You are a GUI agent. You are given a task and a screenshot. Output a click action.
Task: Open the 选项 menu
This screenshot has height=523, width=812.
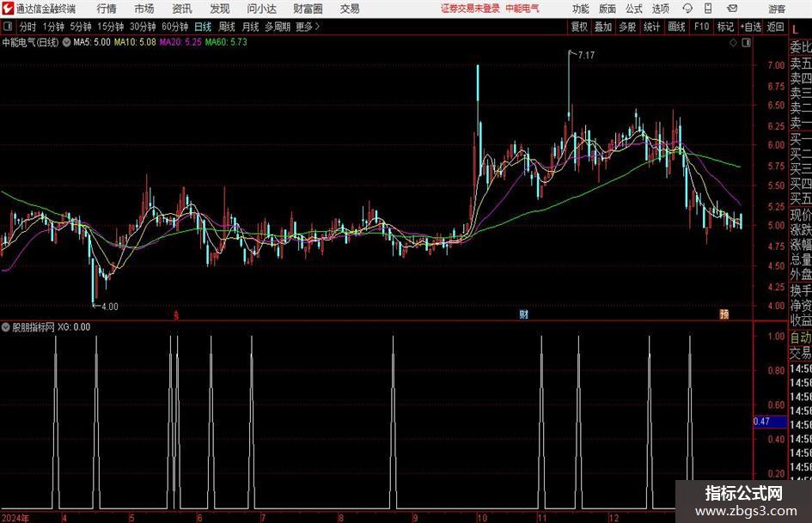660,9
